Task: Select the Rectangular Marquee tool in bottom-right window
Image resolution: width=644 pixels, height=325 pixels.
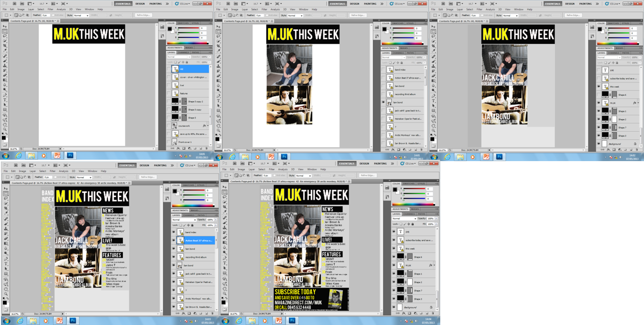Action: click(x=225, y=192)
